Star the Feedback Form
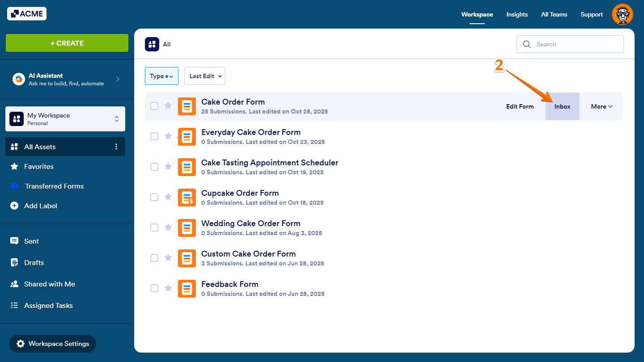The height and width of the screenshot is (362, 644). pyautogui.click(x=168, y=288)
